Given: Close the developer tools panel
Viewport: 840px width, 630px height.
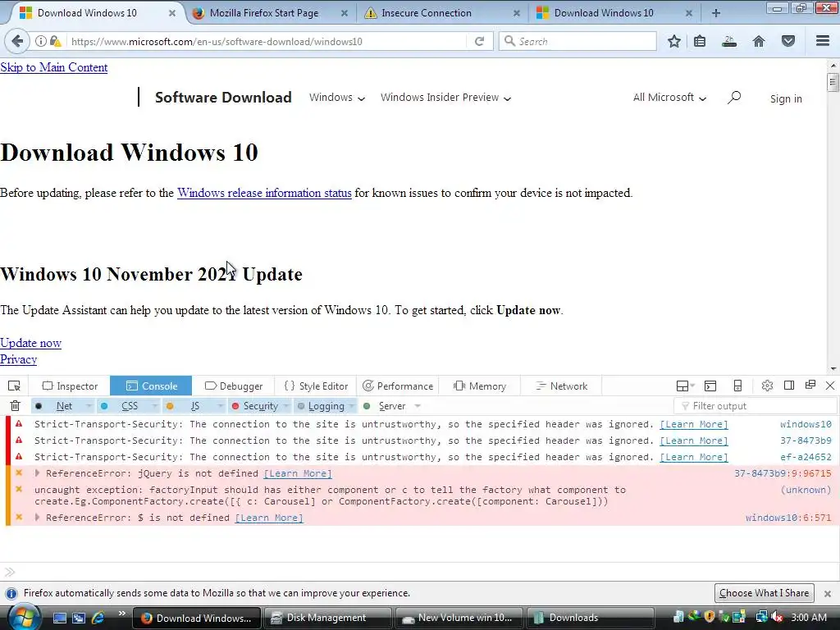Looking at the screenshot, I should point(830,386).
